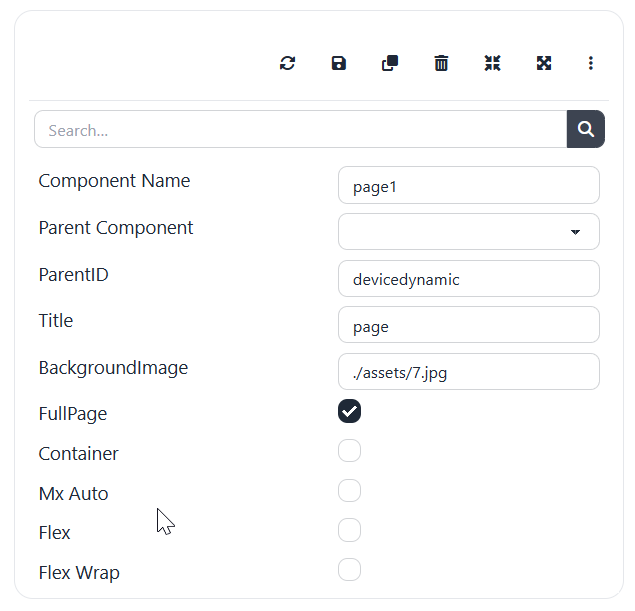
Task: Click the expand arrows icon
Action: click(x=543, y=63)
